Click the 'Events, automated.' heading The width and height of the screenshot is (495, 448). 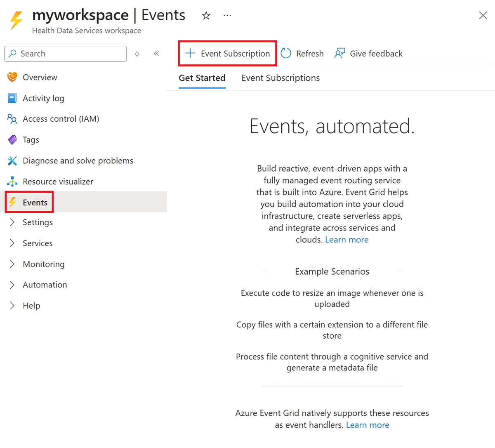[332, 126]
